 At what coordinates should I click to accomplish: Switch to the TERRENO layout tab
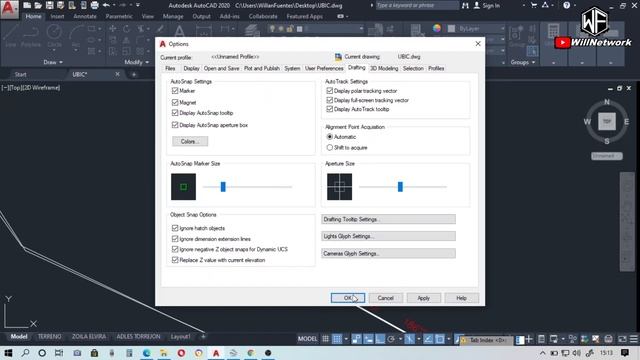pos(49,336)
